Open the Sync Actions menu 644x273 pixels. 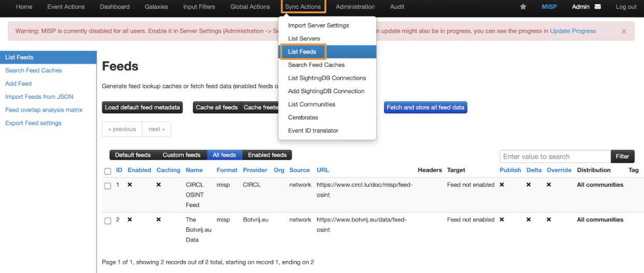coord(303,7)
